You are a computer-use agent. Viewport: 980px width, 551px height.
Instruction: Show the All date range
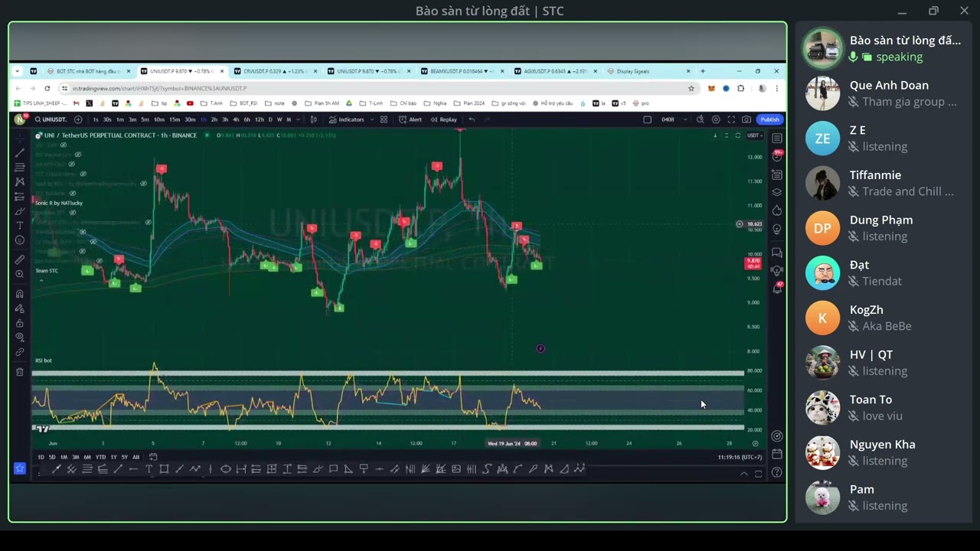[136, 457]
